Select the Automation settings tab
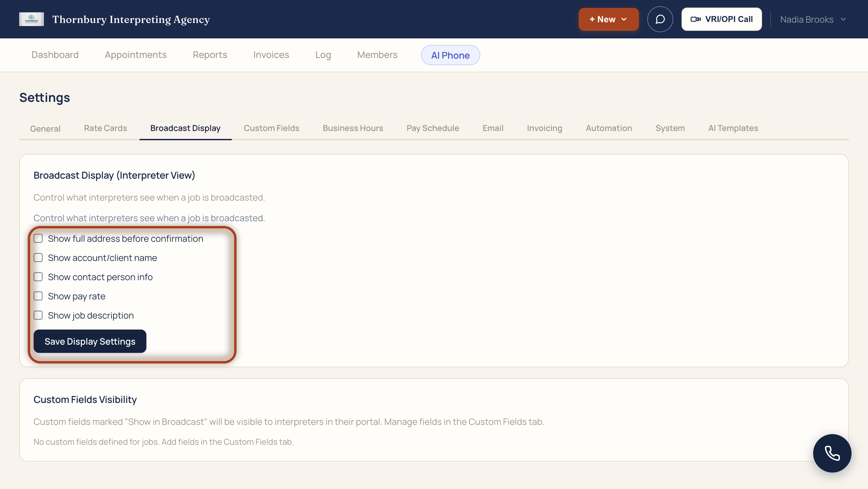This screenshot has width=868, height=489. tap(609, 128)
